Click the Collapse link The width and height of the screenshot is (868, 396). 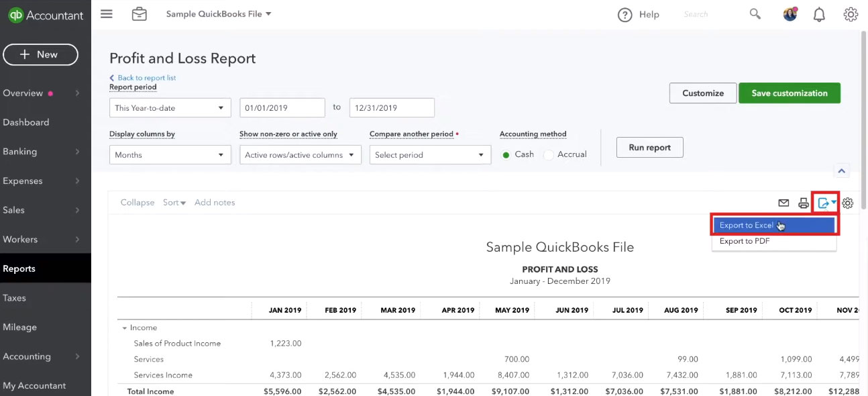coord(138,203)
